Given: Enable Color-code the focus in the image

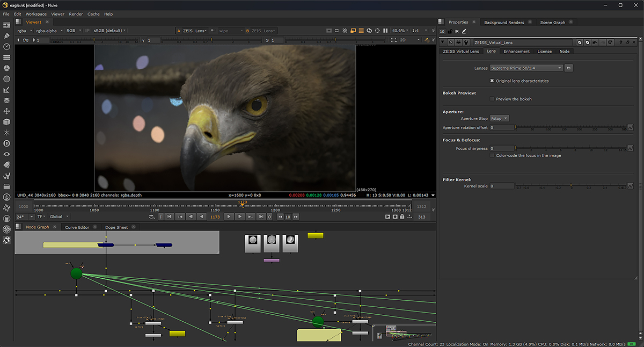Looking at the screenshot, I should click(492, 155).
